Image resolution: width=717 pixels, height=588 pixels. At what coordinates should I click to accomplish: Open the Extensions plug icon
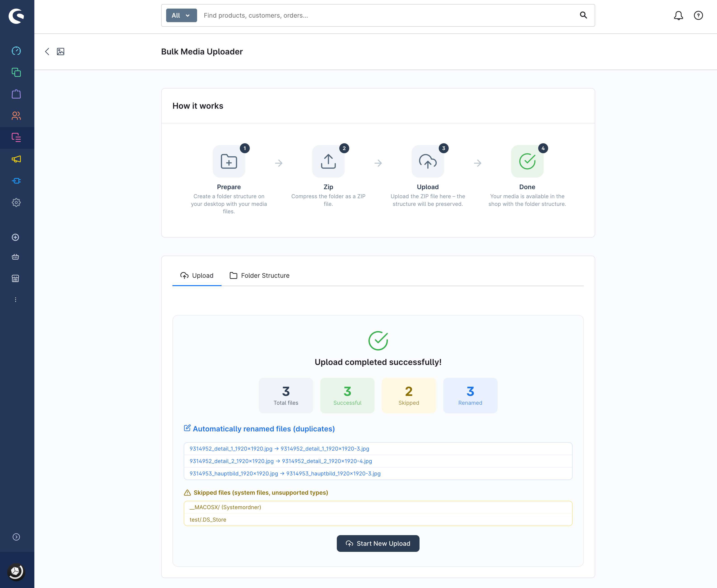(16, 181)
